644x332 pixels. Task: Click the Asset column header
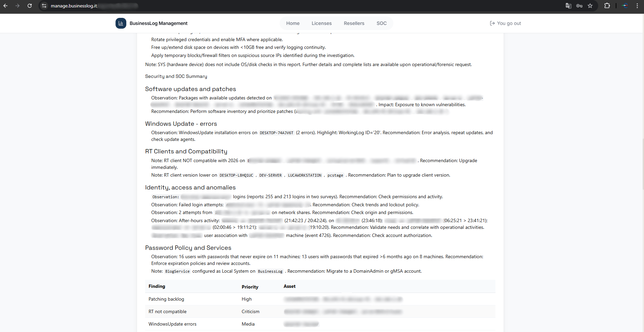tap(289, 286)
